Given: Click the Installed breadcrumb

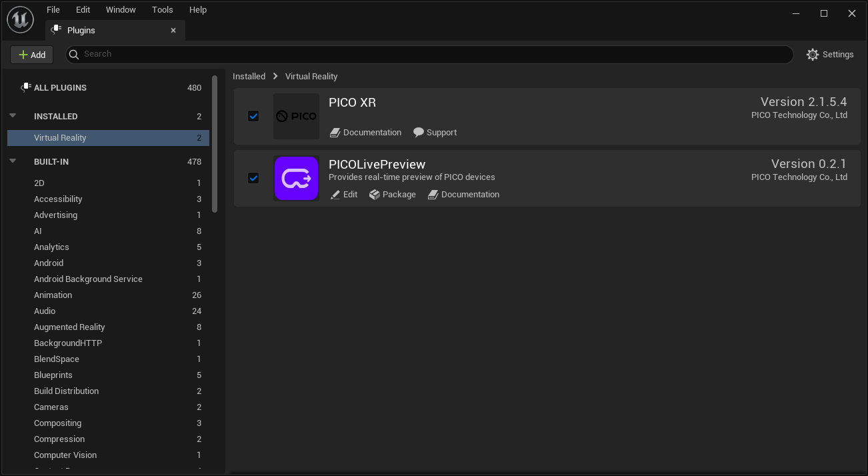Looking at the screenshot, I should point(249,77).
